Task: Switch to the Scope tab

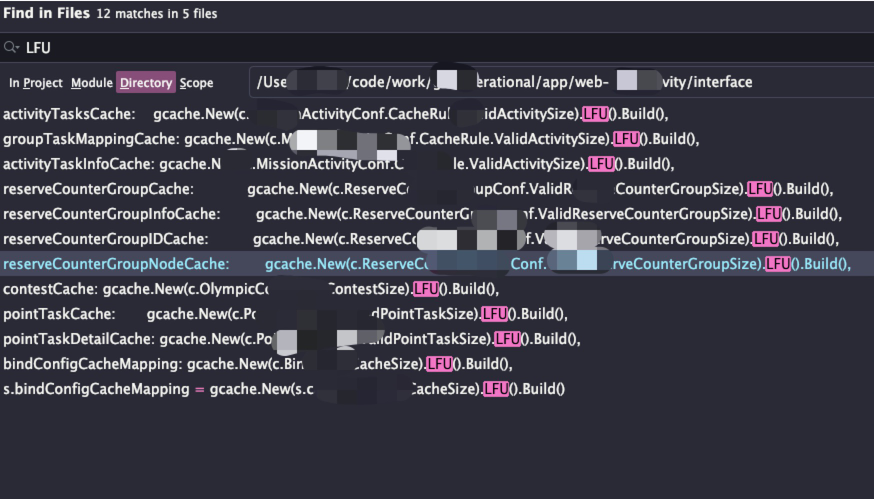Action: [x=197, y=83]
